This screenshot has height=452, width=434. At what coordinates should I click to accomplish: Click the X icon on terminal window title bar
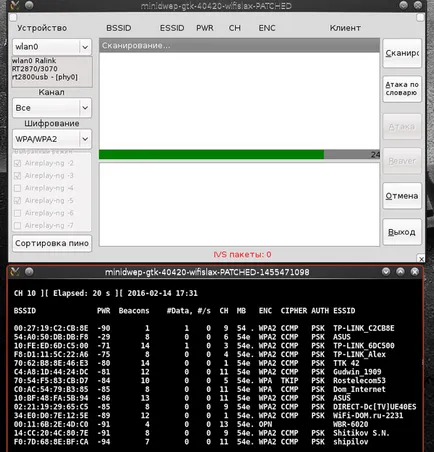[15, 272]
